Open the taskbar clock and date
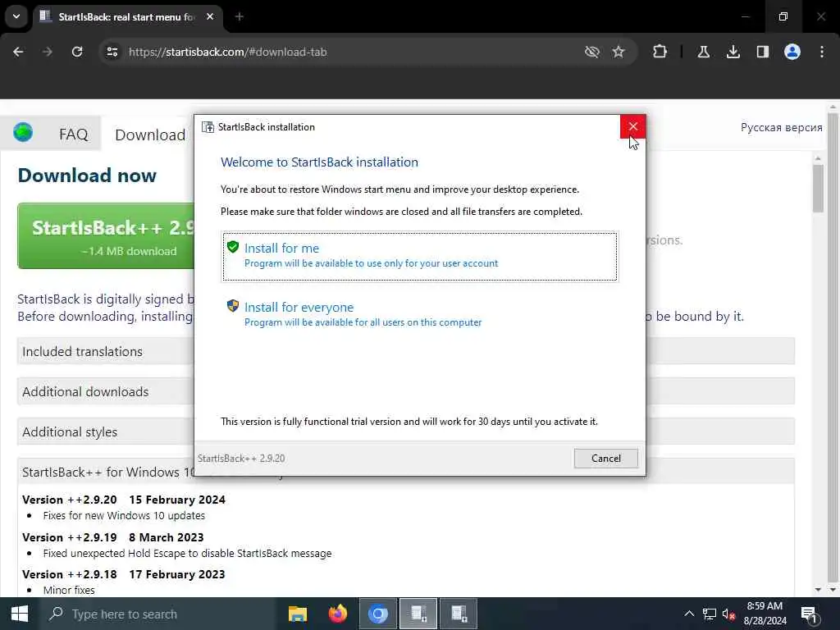This screenshot has width=840, height=630. (x=765, y=614)
